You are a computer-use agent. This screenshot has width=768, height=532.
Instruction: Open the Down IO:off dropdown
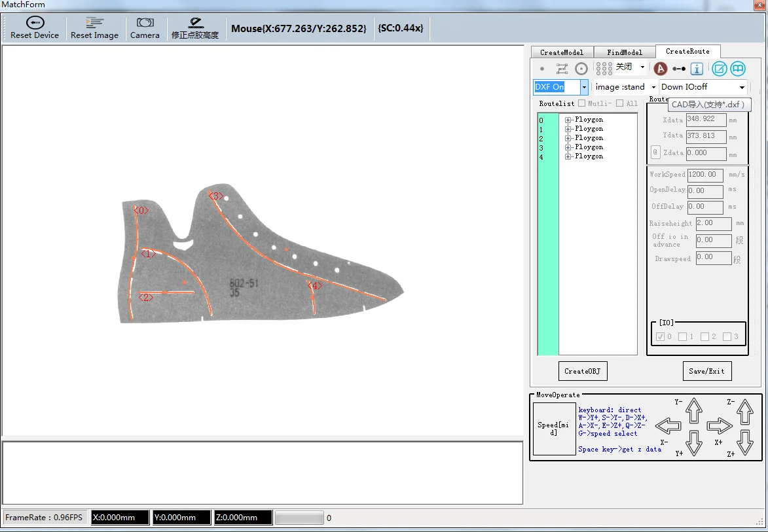(742, 87)
